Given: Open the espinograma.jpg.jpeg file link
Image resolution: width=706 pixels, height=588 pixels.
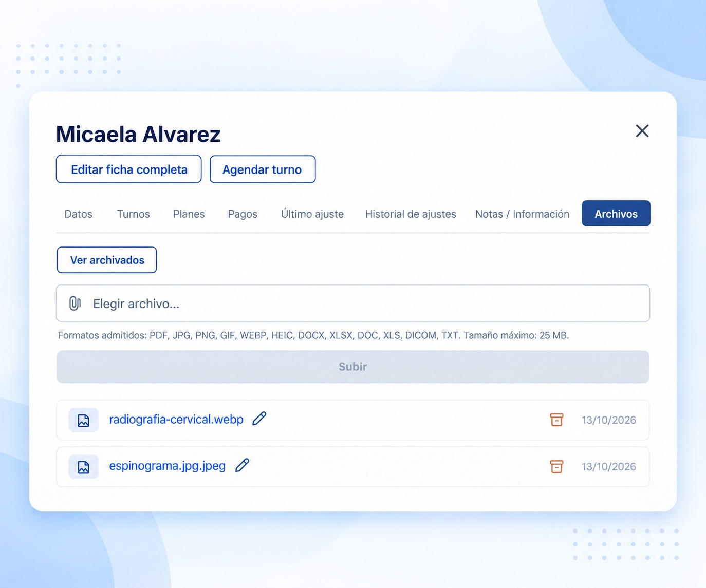Looking at the screenshot, I should tap(167, 466).
